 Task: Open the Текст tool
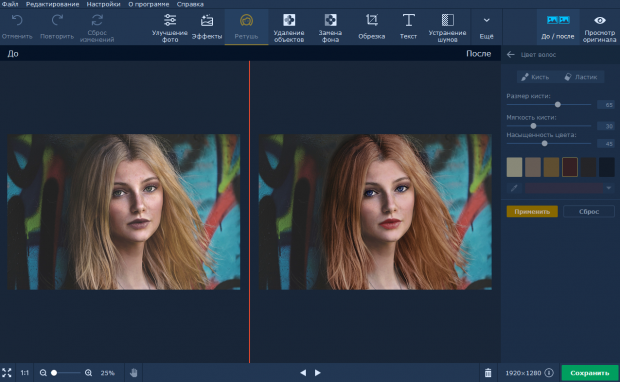point(408,28)
